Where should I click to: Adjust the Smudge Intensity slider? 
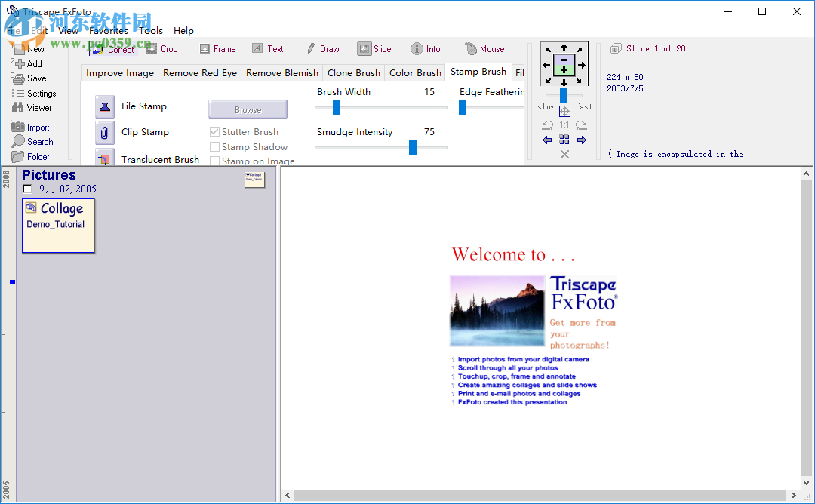coord(413,147)
